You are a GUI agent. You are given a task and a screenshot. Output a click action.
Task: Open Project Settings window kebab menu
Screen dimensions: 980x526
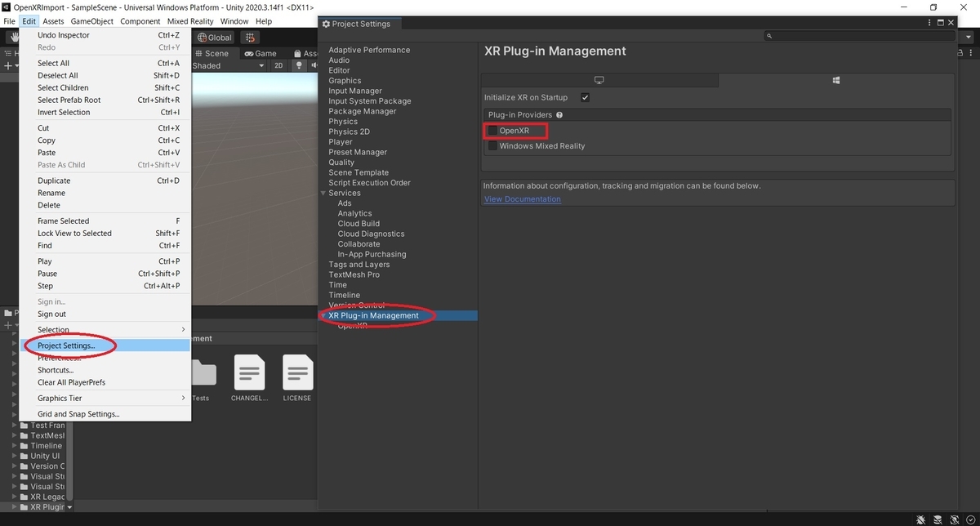(929, 24)
